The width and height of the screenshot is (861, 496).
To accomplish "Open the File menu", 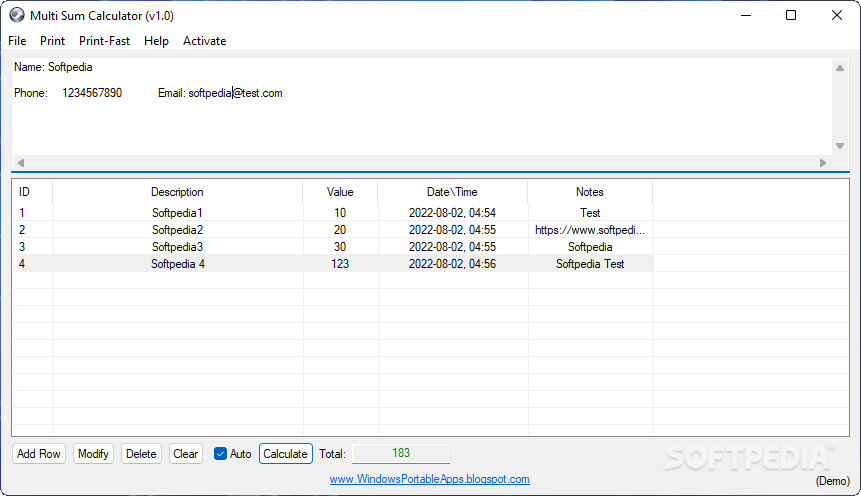I will coord(17,41).
